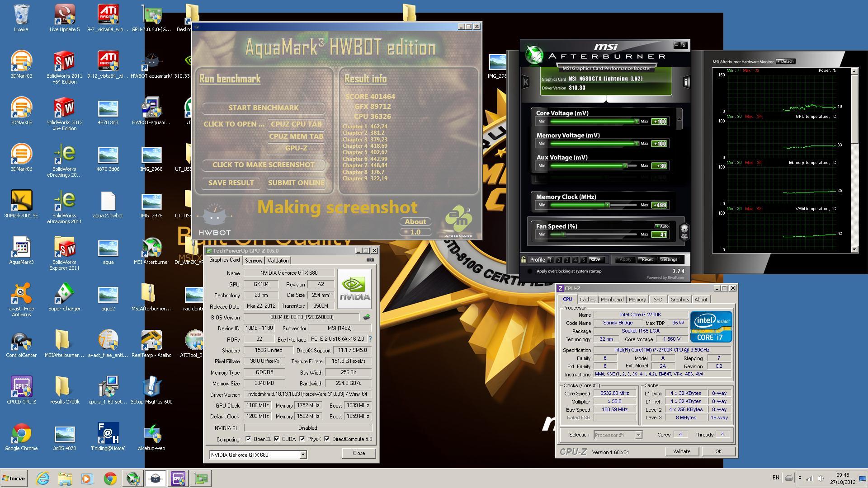The height and width of the screenshot is (488, 868).
Task: Open the Processor #1 selection dropdown
Action: pyautogui.click(x=638, y=435)
